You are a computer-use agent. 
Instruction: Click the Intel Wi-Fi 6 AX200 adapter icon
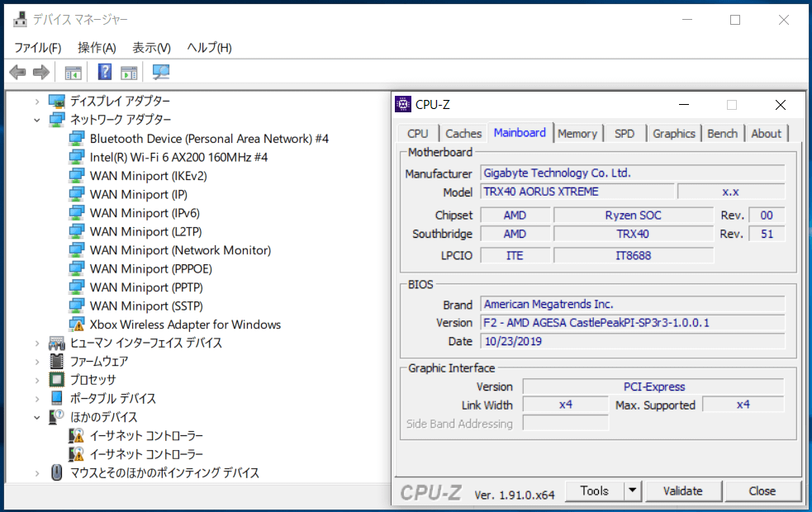click(77, 157)
